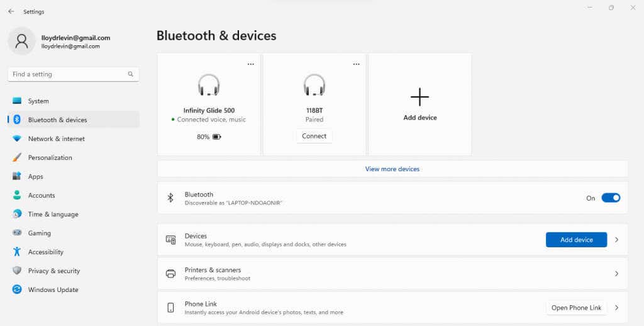Expand the Devices row chevron
The width and height of the screenshot is (644, 326).
click(x=616, y=240)
